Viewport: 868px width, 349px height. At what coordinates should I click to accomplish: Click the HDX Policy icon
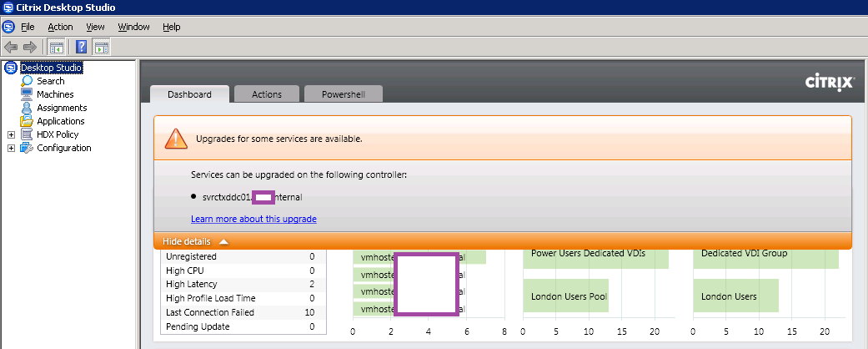(27, 134)
